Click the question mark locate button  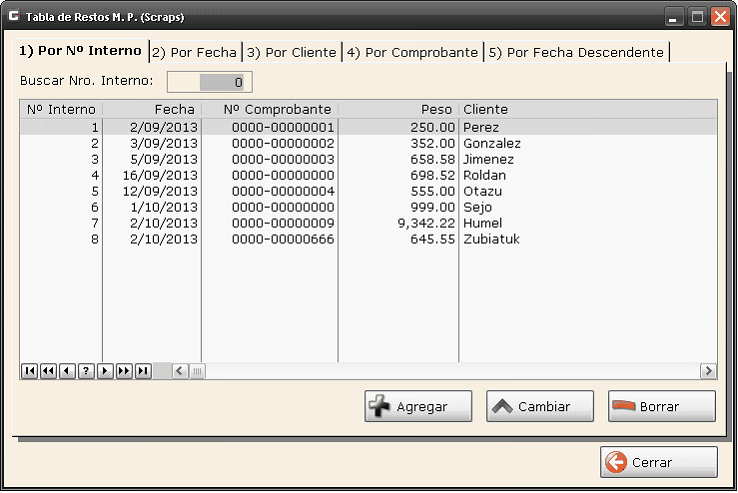click(86, 371)
